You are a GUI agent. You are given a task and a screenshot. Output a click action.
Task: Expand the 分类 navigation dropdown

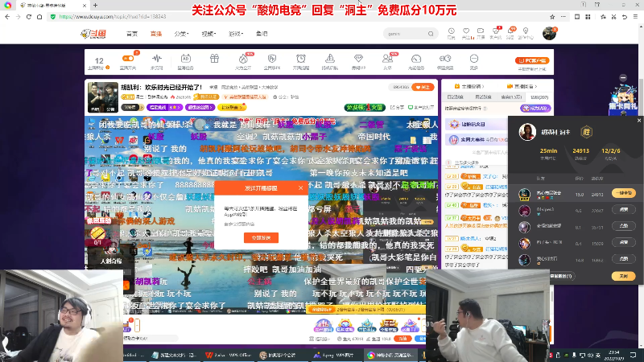181,34
